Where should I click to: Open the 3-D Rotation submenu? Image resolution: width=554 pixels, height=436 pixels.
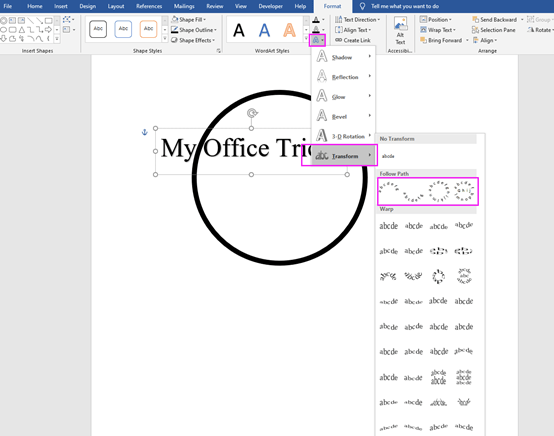click(343, 136)
